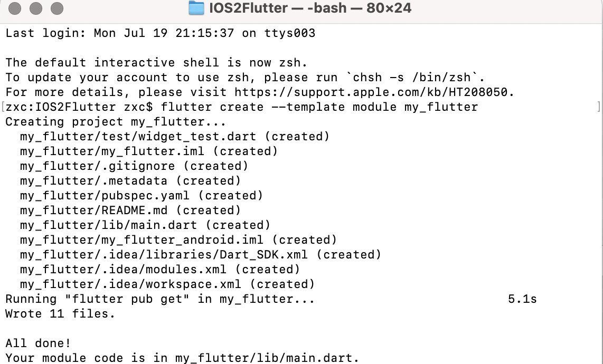Click the Running flutter pub get line
The width and height of the screenshot is (603, 364).
click(x=158, y=299)
